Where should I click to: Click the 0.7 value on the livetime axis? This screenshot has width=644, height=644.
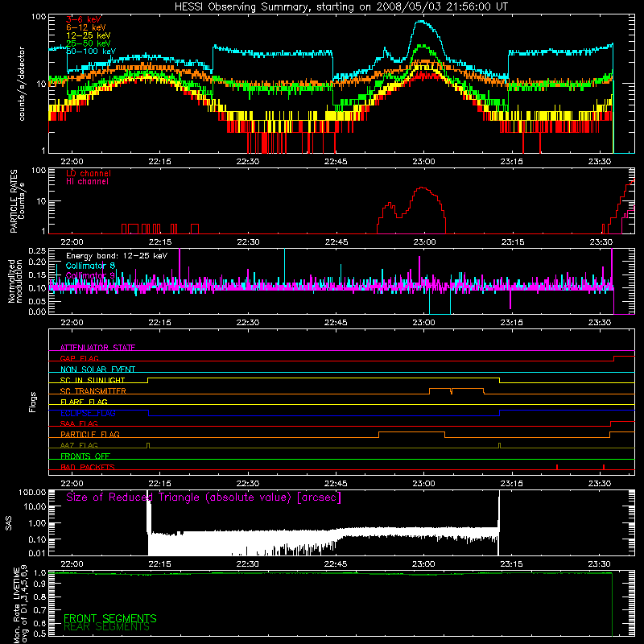point(39,609)
